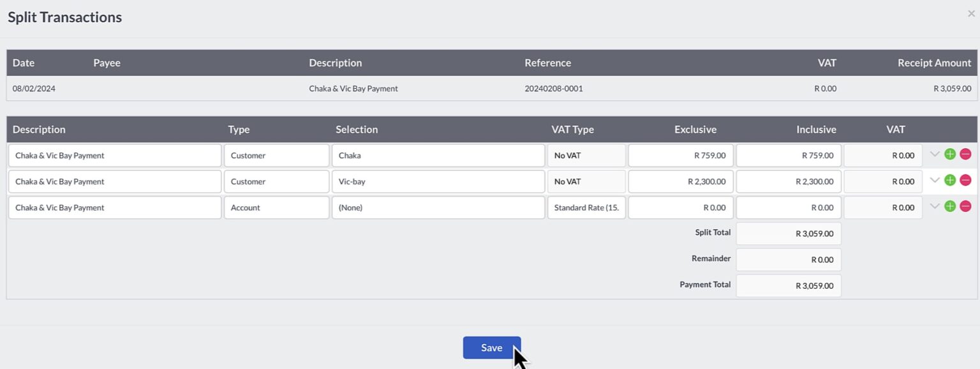Delete the Vic-bay split row
The width and height of the screenshot is (980, 369).
967,180
